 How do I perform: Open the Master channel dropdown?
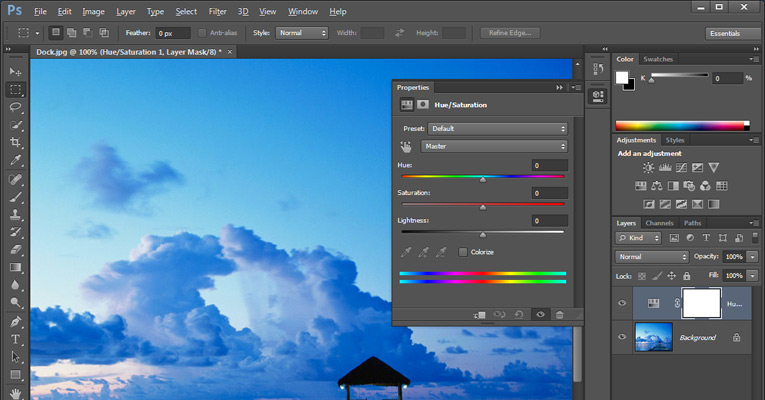(494, 146)
